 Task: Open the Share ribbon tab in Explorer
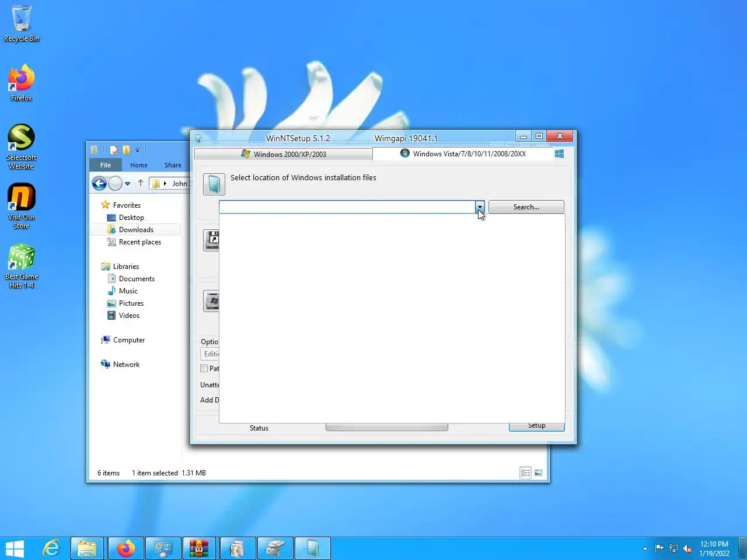[173, 165]
